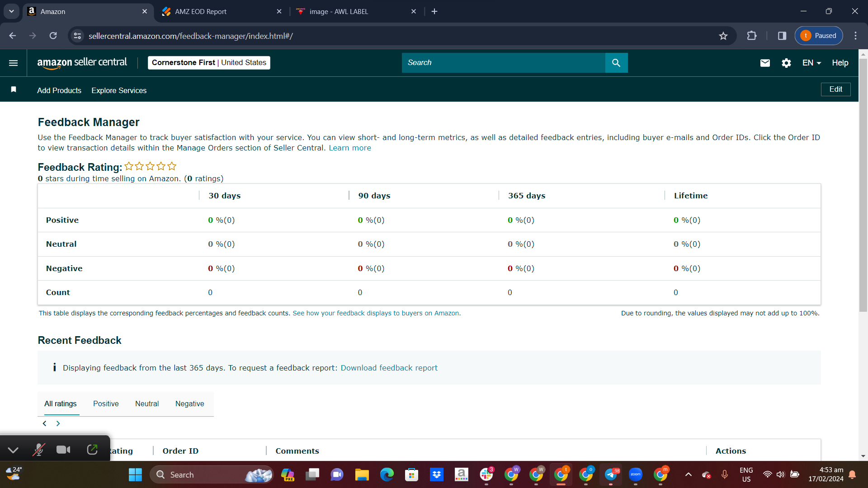Go to previous feedback page chevron

click(x=44, y=423)
